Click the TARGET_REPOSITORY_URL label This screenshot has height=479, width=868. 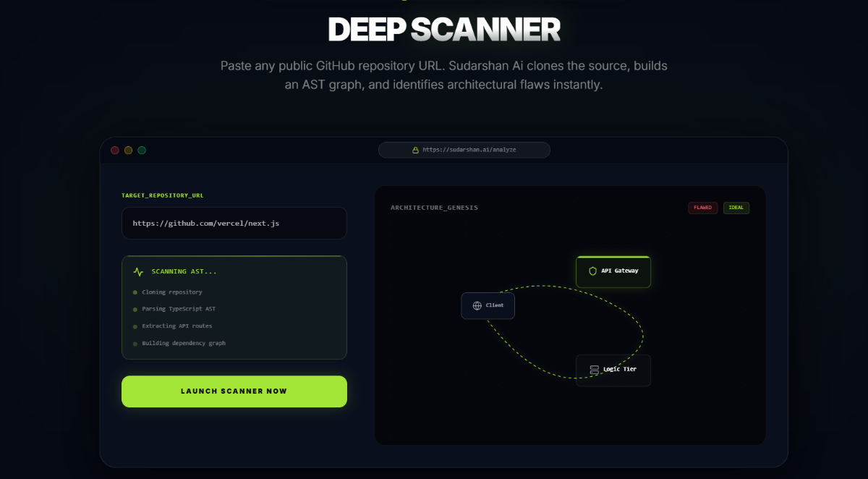click(x=163, y=195)
